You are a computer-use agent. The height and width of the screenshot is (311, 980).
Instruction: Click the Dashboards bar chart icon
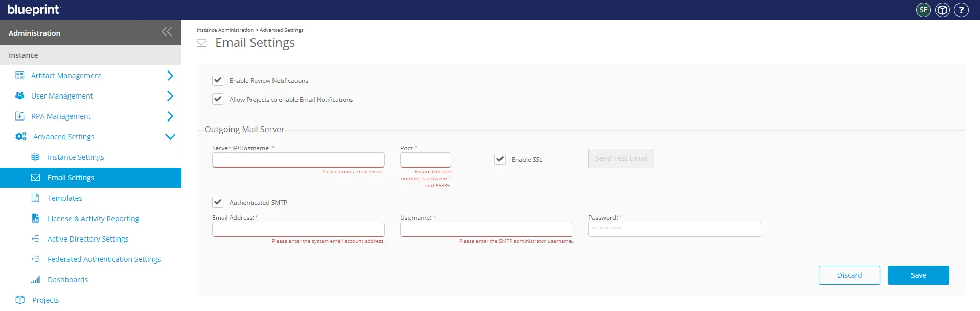point(35,279)
